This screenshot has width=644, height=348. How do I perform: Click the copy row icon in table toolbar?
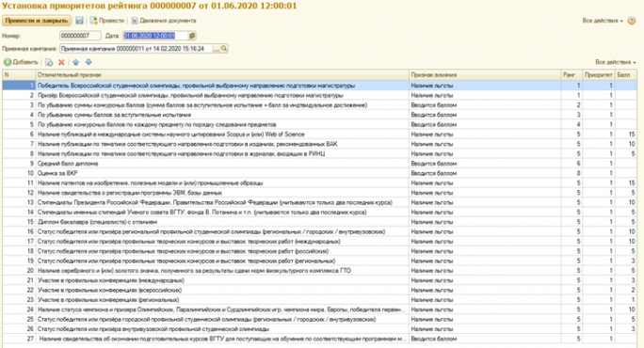[x=49, y=62]
